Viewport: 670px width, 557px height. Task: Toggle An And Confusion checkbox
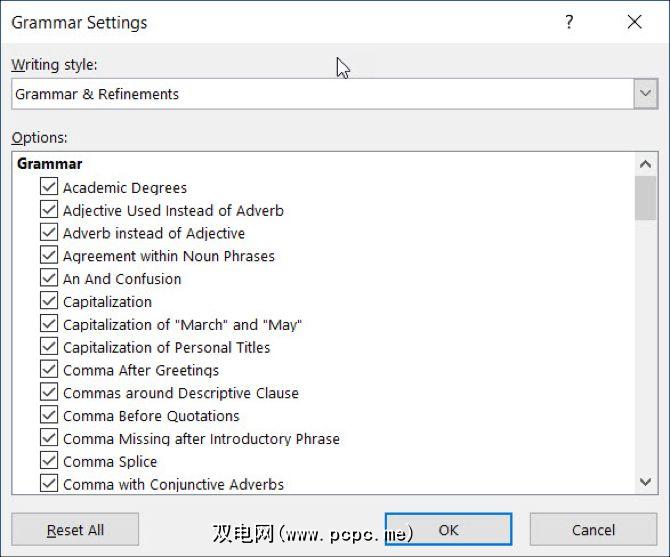49,279
